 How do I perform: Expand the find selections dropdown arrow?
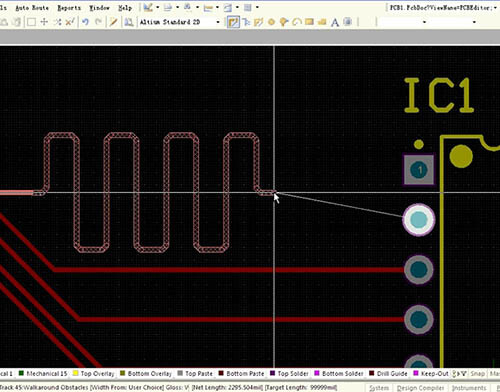(198, 7)
